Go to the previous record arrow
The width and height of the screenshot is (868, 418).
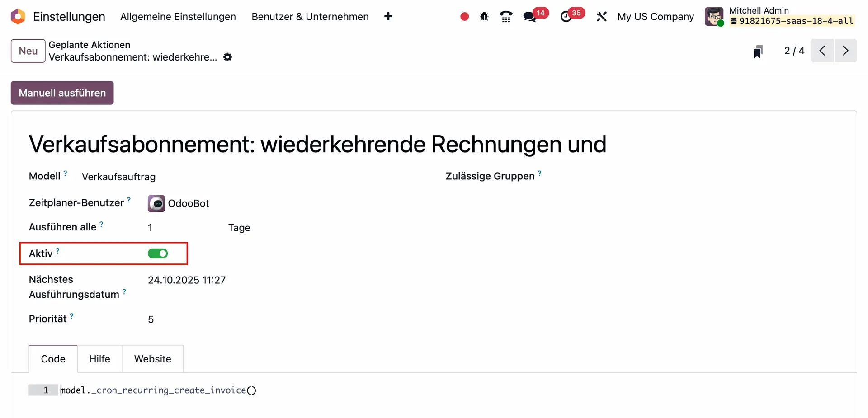tap(822, 51)
